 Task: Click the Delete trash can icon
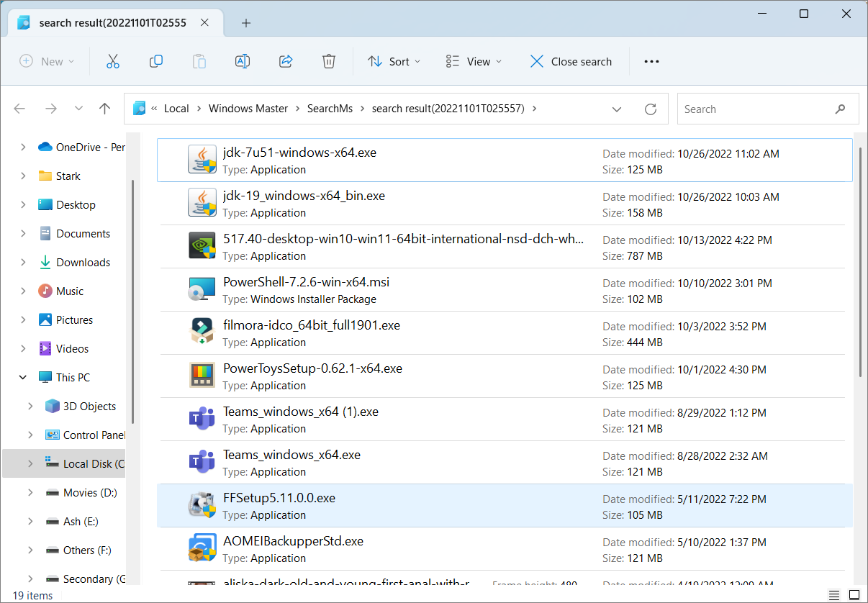tap(329, 61)
